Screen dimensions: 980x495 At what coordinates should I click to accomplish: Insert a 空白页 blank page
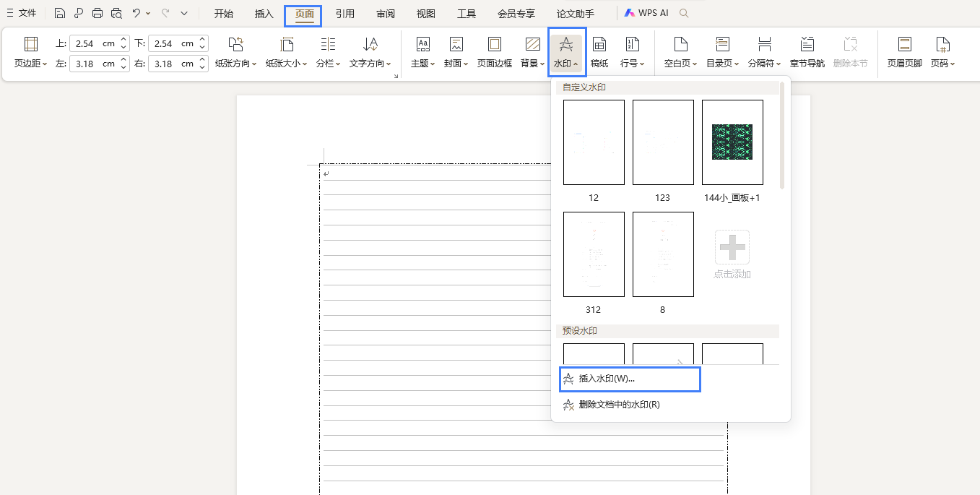681,53
